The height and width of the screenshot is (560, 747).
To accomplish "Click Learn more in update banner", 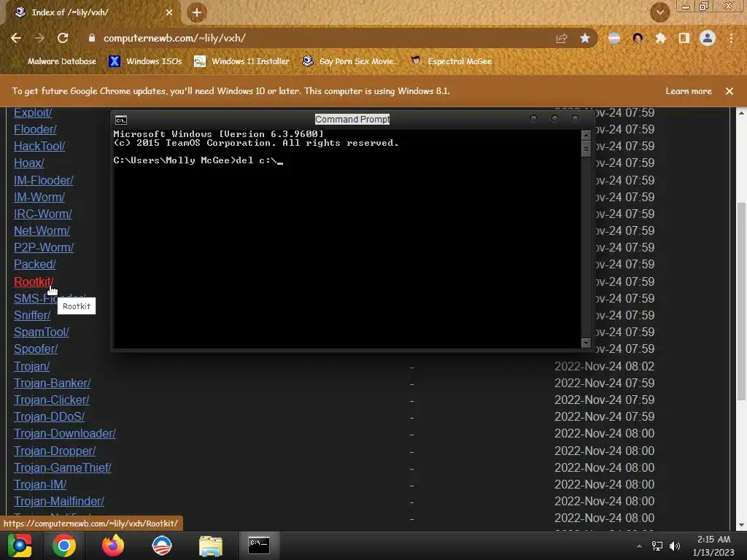I will [x=689, y=91].
